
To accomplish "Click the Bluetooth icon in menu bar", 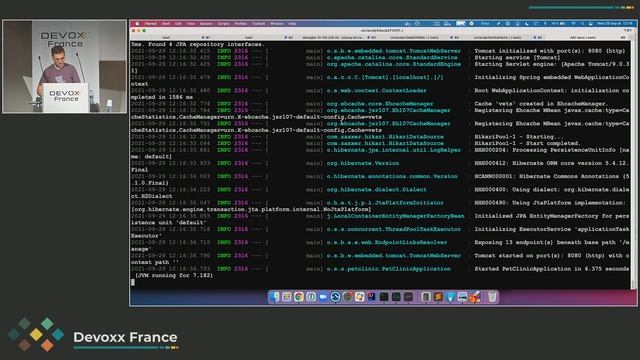I will coord(545,24).
